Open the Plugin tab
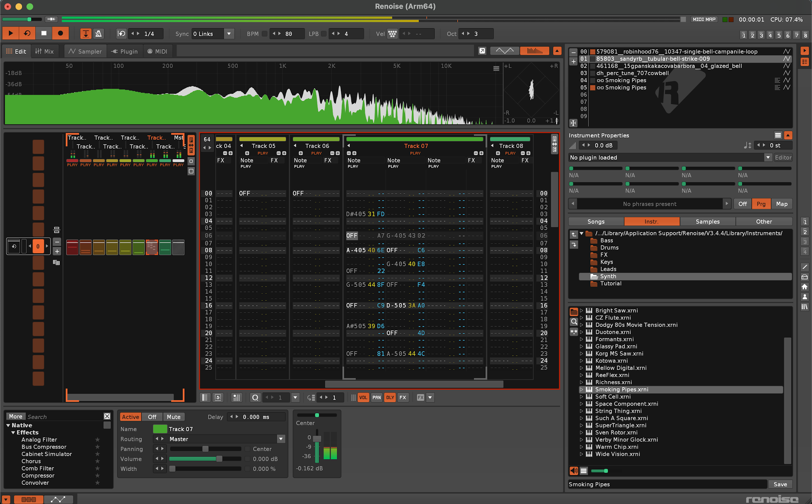Viewport: 812px width, 504px height. pyautogui.click(x=125, y=51)
